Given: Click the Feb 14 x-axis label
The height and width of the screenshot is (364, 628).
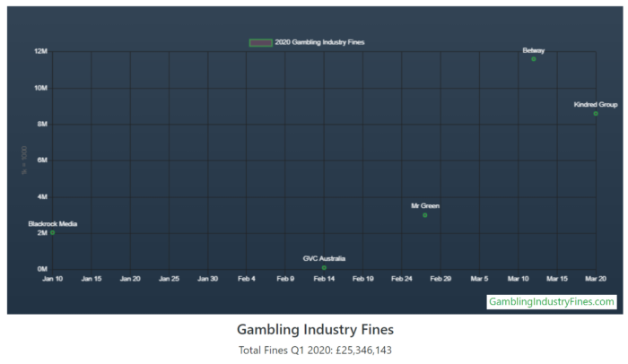Looking at the screenshot, I should coord(324,280).
